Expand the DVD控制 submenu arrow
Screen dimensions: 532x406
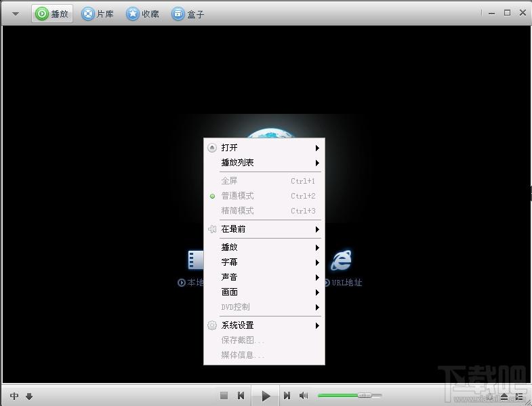point(317,308)
